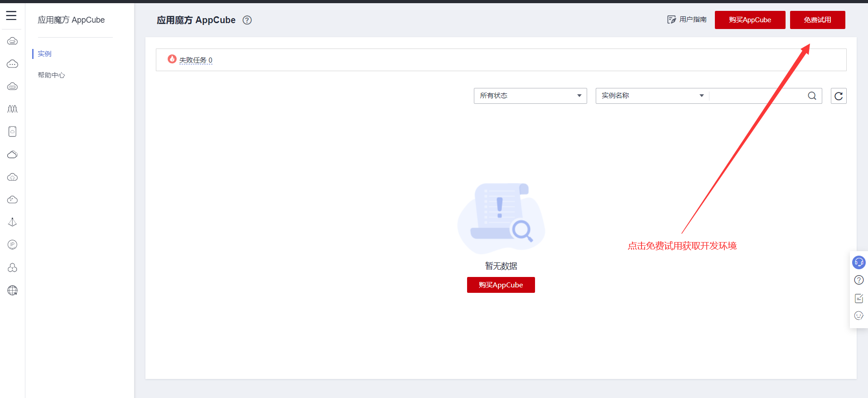Screen dimensions: 868x398
Task: Click the search magnifier icon
Action: (x=812, y=96)
